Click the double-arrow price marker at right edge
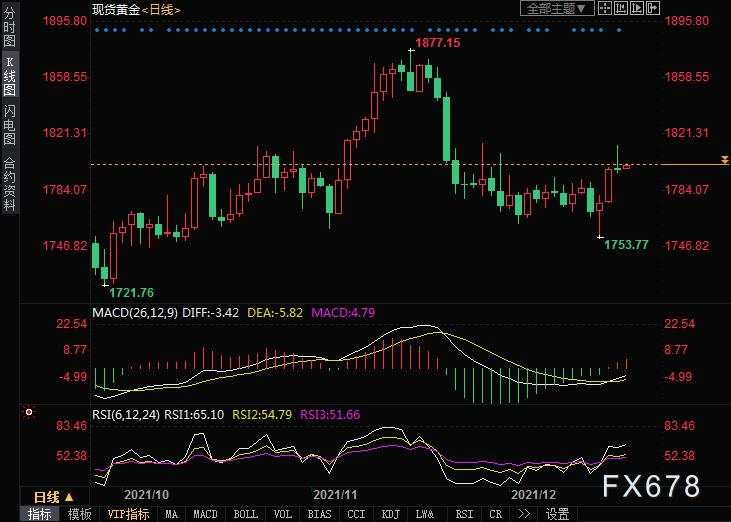This screenshot has width=731, height=522. pos(724,160)
